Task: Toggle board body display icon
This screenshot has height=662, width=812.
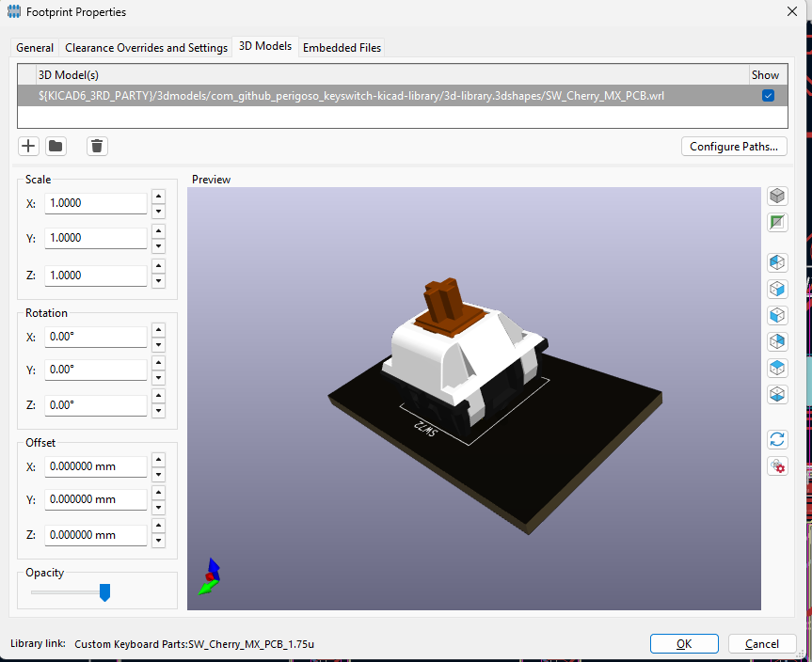Action: (x=777, y=195)
